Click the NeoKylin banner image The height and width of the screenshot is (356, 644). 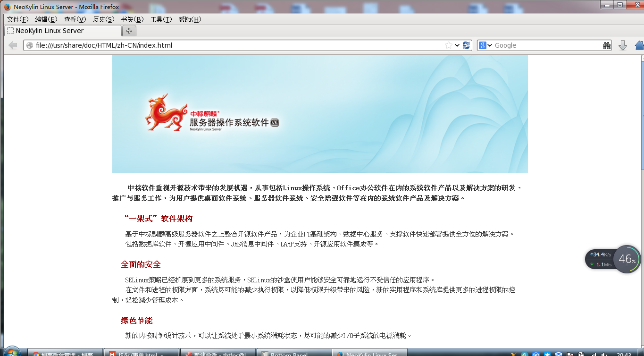pyautogui.click(x=320, y=113)
